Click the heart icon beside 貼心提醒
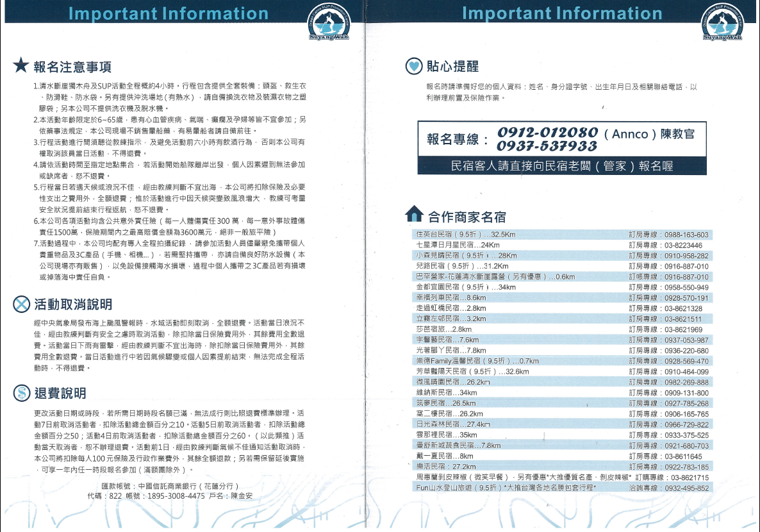Image resolution: width=760 pixels, height=532 pixels. [414, 66]
